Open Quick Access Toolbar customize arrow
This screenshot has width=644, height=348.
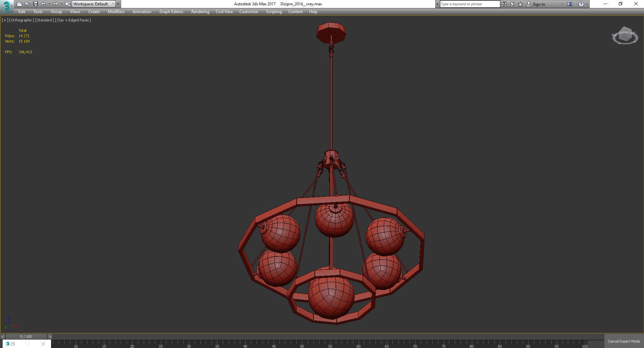coord(118,4)
